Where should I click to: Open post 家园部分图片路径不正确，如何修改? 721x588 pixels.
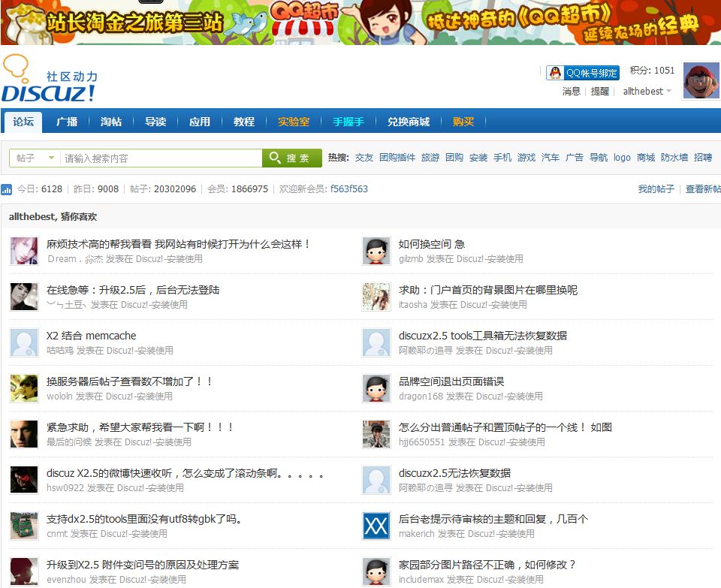tap(487, 565)
